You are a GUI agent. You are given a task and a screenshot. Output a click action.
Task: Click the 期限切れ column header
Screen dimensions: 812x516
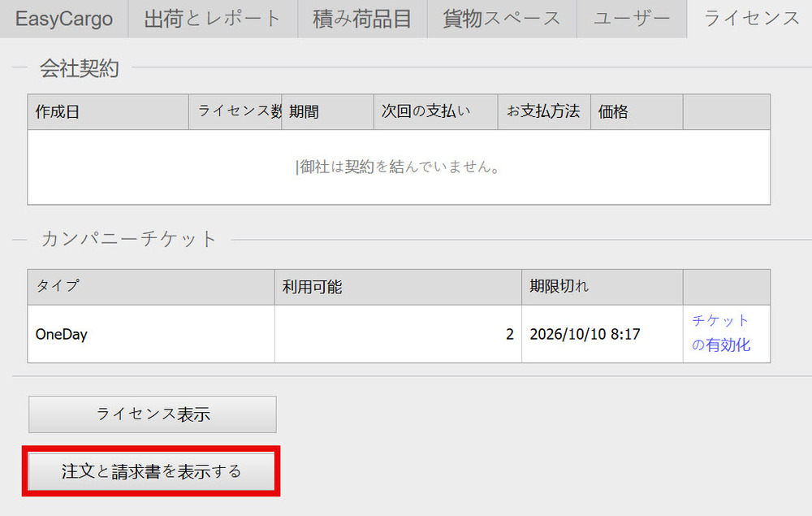[x=602, y=287]
